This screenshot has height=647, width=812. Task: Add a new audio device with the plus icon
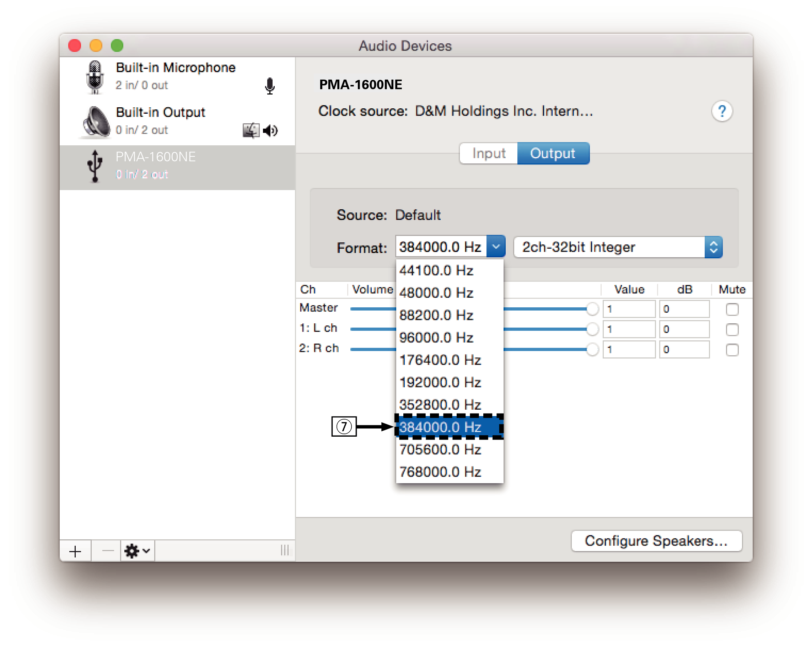[75, 551]
